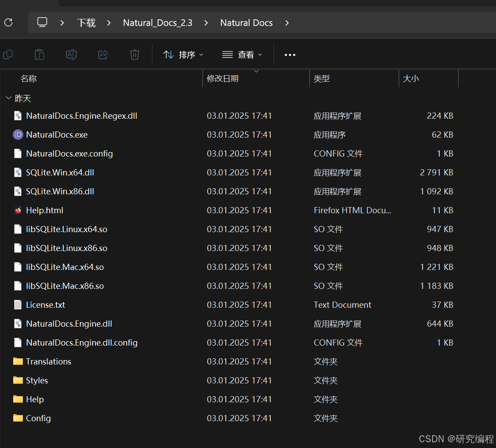496x448 pixels.
Task: Click the NaturalDocs.Engine.dll file icon
Action: 18,324
